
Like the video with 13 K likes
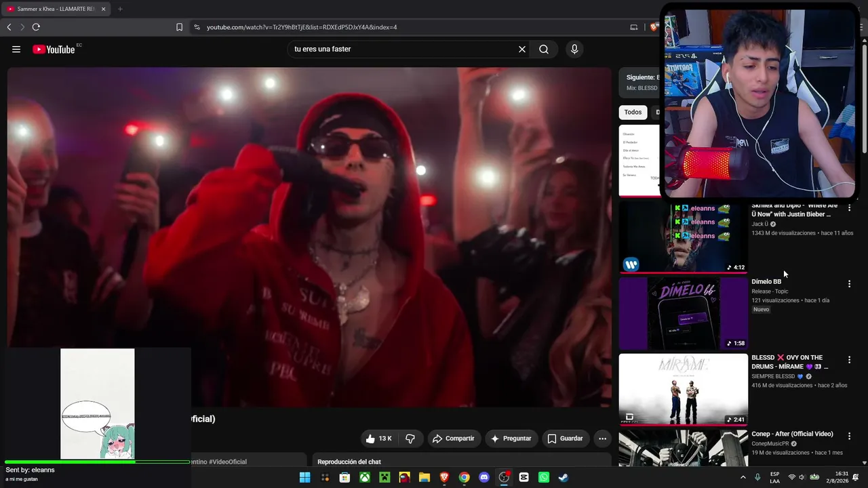[x=378, y=439]
